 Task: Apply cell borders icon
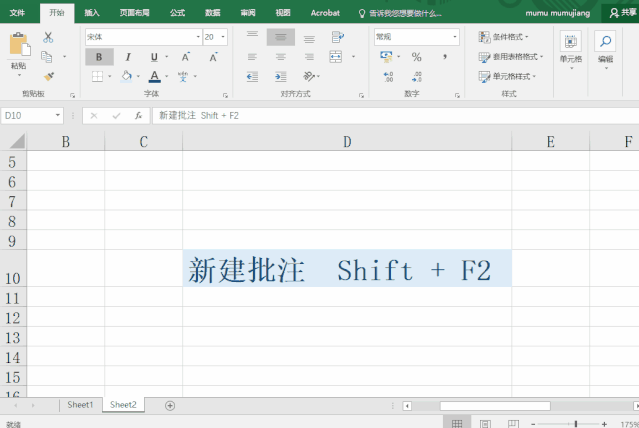pyautogui.click(x=97, y=76)
